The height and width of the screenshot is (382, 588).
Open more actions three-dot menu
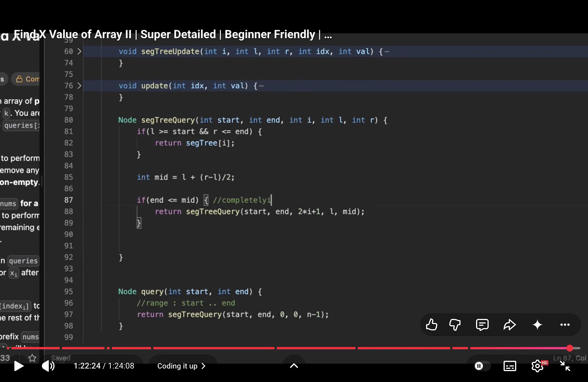[x=565, y=325]
